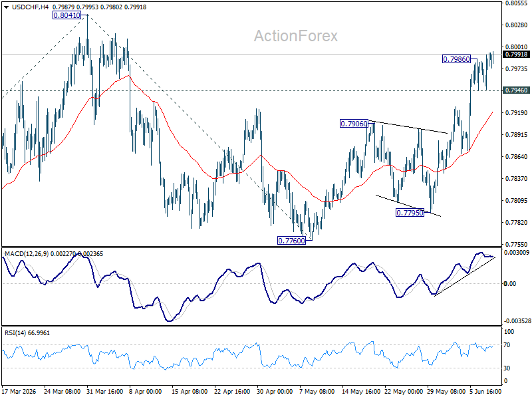Click the 0.77550 price axis value

(516, 244)
